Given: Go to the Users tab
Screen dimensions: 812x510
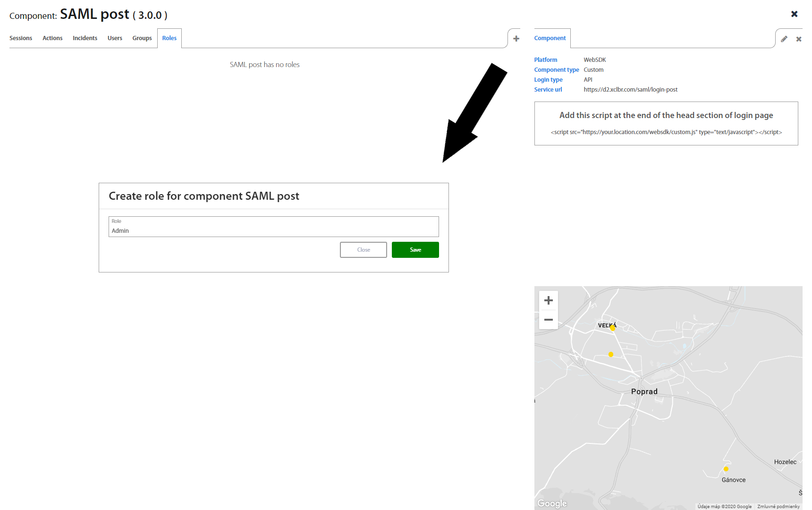Looking at the screenshot, I should pos(115,38).
